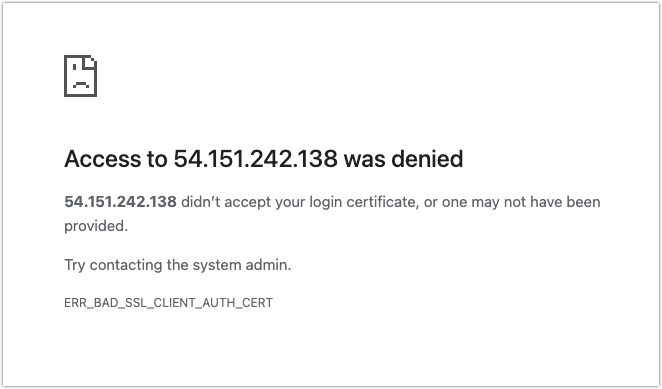Click the sad page error icon
The height and width of the screenshot is (389, 662).
(80, 76)
